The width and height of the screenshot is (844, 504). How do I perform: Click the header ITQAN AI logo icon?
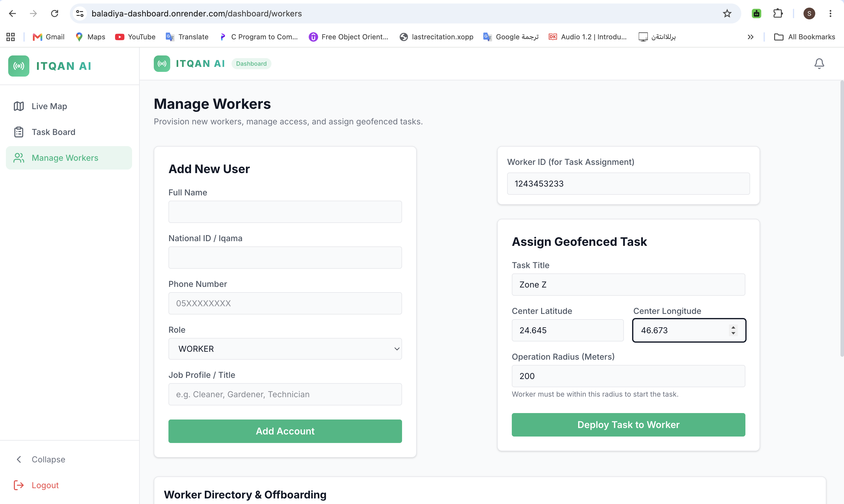(162, 63)
